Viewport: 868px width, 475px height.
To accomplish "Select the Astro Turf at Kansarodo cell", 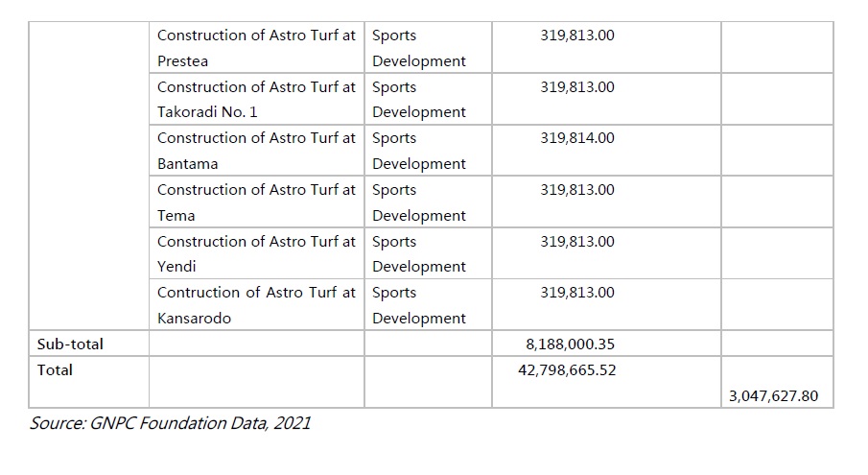I will tap(256, 305).
